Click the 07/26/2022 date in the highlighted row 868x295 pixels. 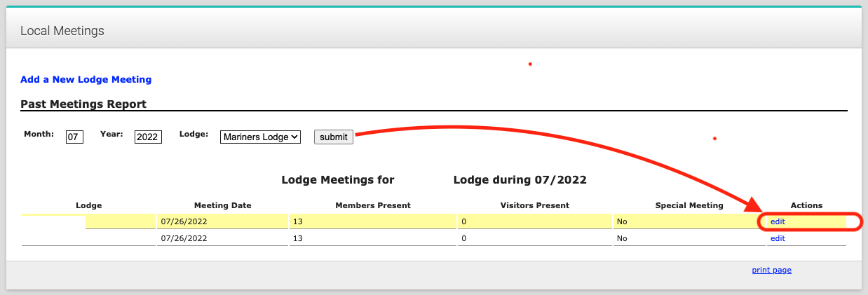(x=184, y=221)
